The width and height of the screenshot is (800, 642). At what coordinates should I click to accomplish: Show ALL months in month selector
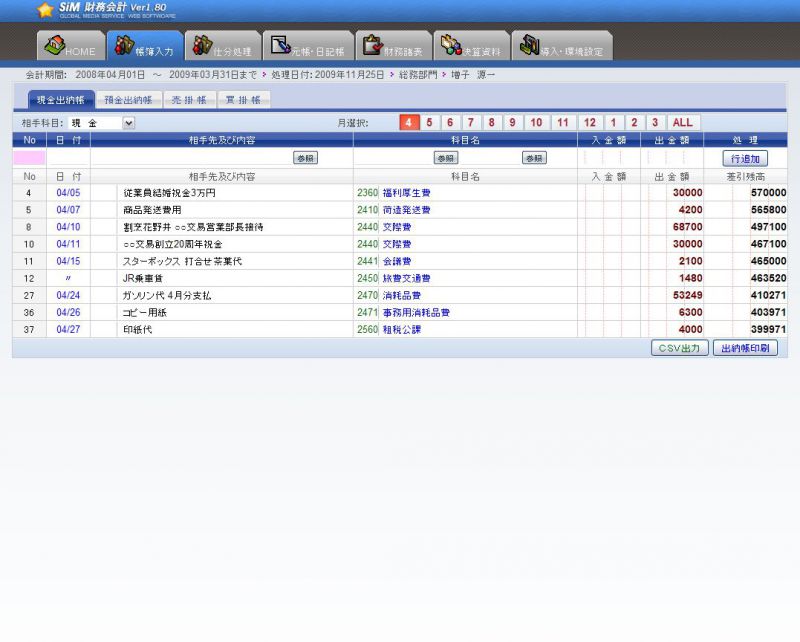click(682, 123)
